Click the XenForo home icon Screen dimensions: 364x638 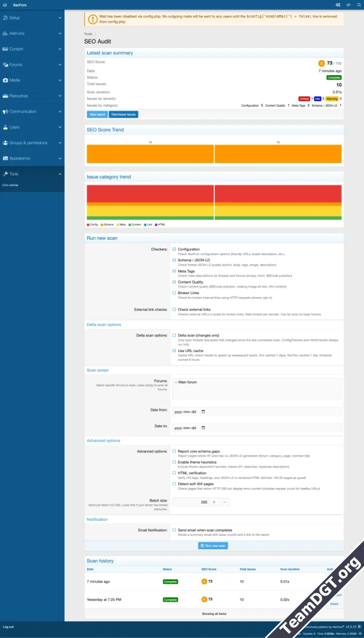[4, 4]
